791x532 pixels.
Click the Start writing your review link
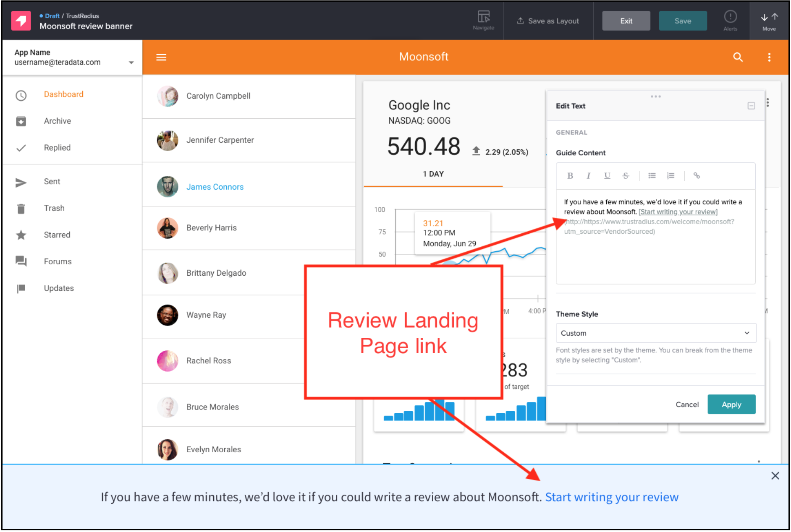click(612, 497)
